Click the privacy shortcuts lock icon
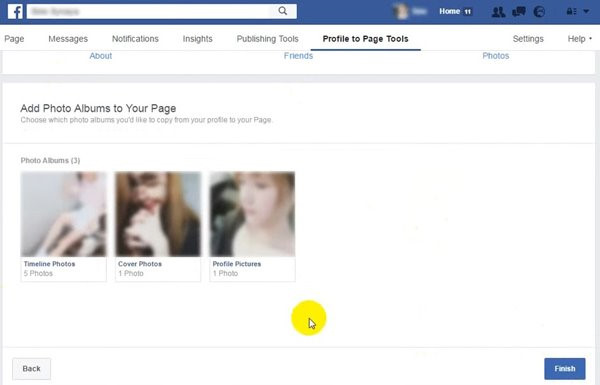 pos(571,11)
